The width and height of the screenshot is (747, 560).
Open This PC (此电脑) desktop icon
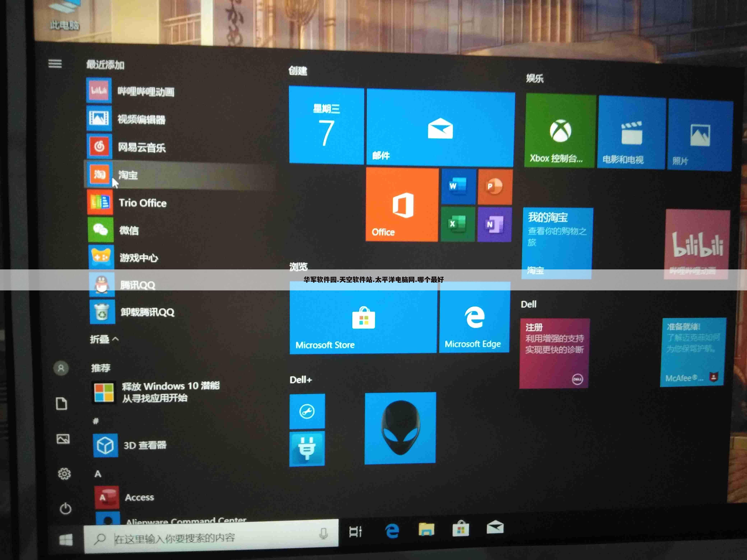pos(64,15)
